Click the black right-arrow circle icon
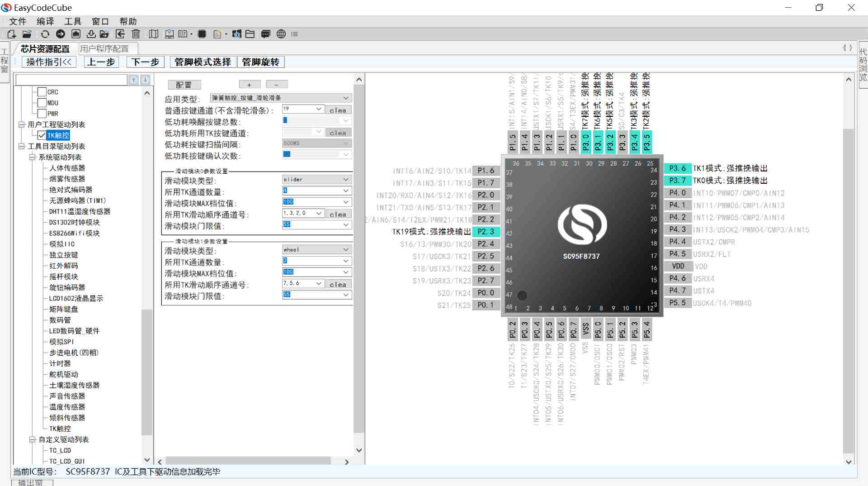This screenshot has width=868, height=486. point(61,34)
